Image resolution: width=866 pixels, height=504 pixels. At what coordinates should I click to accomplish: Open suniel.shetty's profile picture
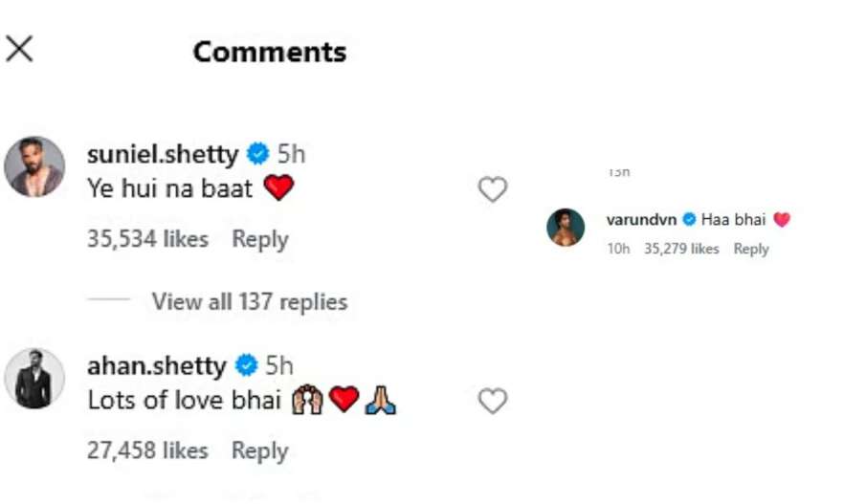click(34, 166)
